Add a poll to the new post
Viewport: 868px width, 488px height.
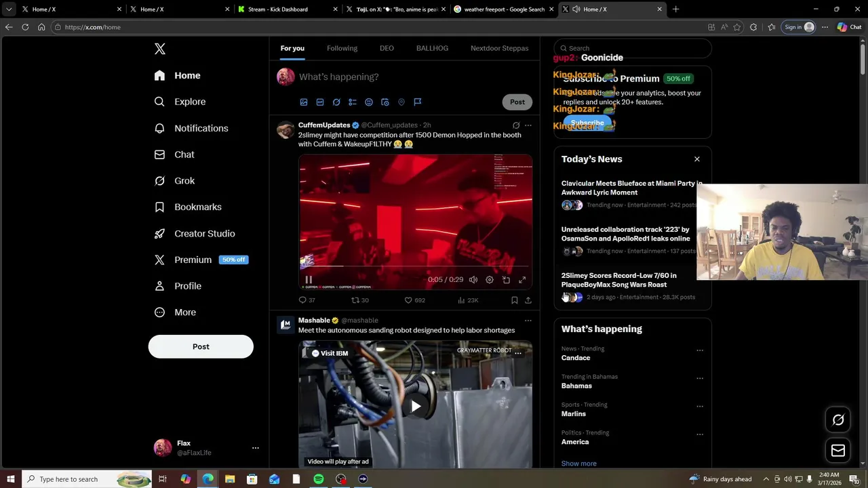coord(353,102)
